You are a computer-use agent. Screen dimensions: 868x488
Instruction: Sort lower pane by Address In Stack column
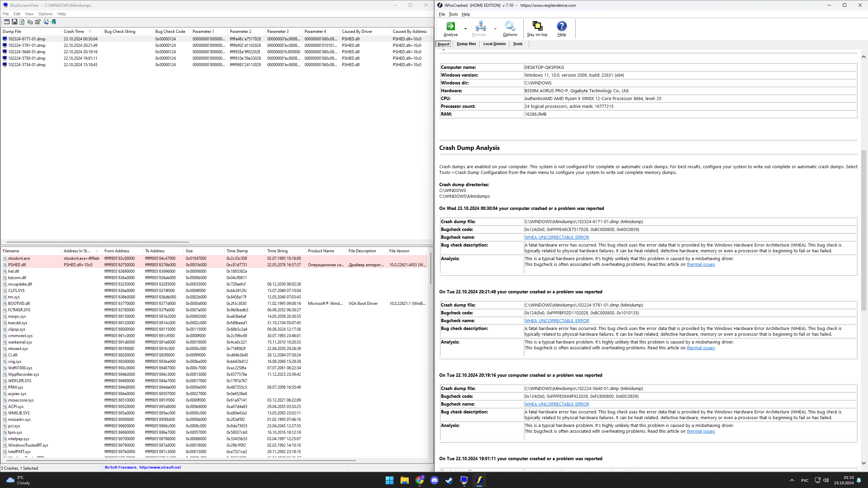point(81,251)
